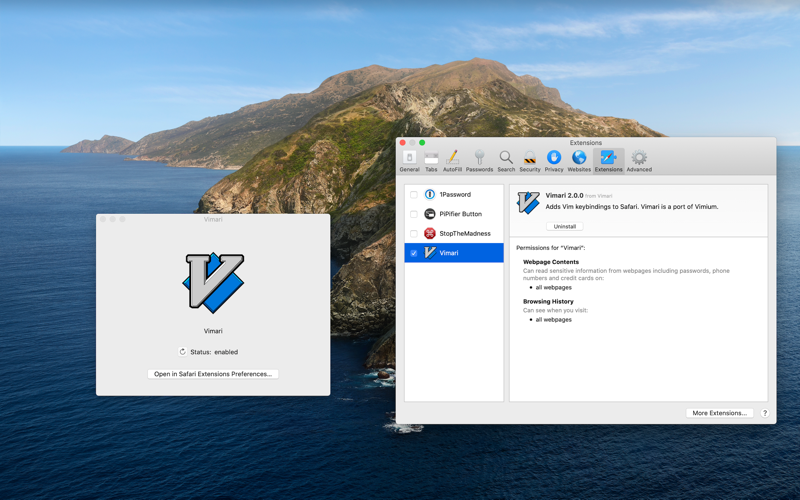The width and height of the screenshot is (800, 500).
Task: Click the help question mark button
Action: (764, 413)
